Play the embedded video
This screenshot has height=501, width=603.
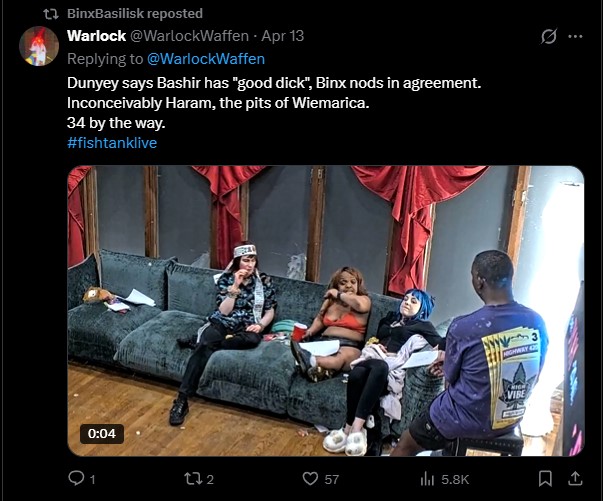coord(326,311)
